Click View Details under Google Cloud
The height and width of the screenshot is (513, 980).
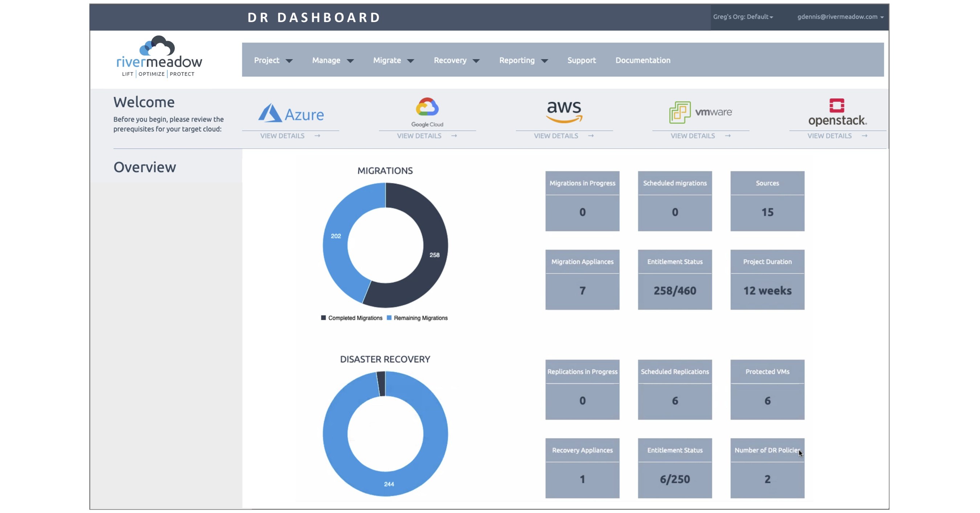(x=419, y=136)
